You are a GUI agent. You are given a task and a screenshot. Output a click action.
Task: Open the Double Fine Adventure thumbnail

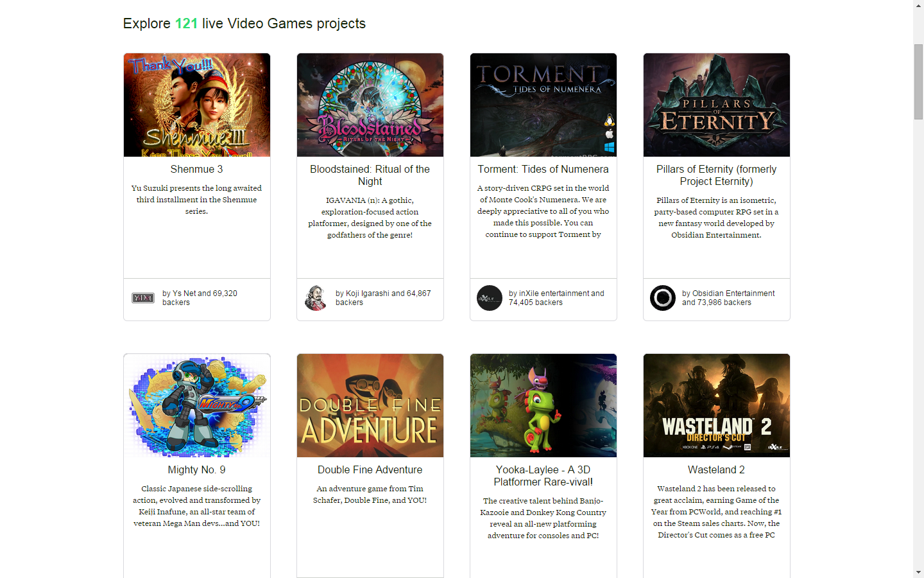pyautogui.click(x=370, y=405)
